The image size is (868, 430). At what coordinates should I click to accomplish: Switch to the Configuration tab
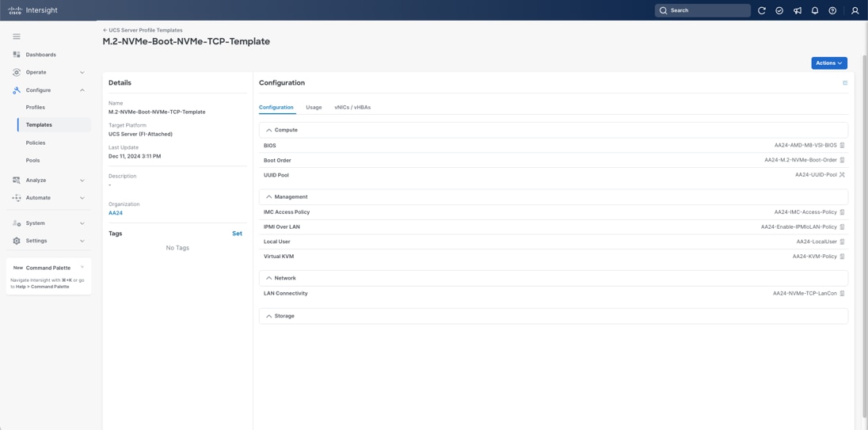[x=276, y=108]
